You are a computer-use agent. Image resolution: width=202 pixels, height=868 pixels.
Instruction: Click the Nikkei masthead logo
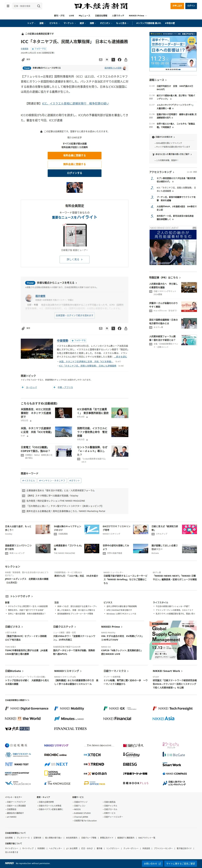pos(101,6)
